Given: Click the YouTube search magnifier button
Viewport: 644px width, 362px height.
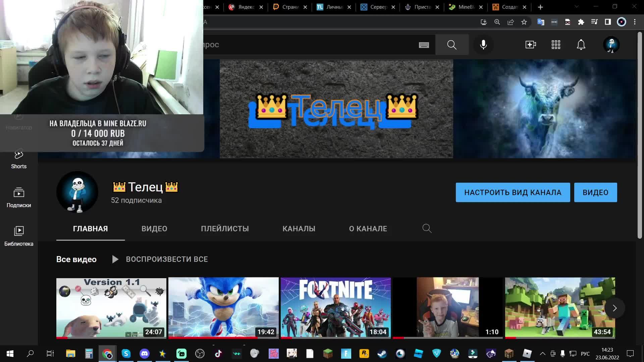Looking at the screenshot, I should pyautogui.click(x=452, y=45).
